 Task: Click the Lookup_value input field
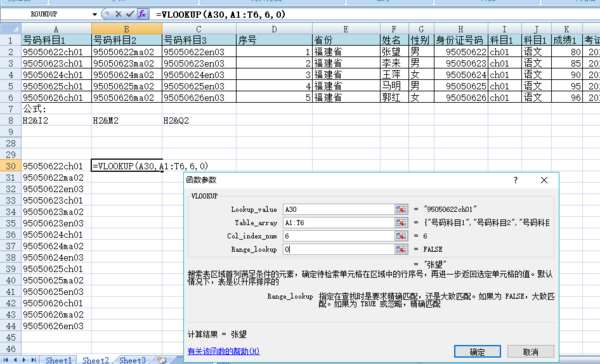pyautogui.click(x=339, y=209)
